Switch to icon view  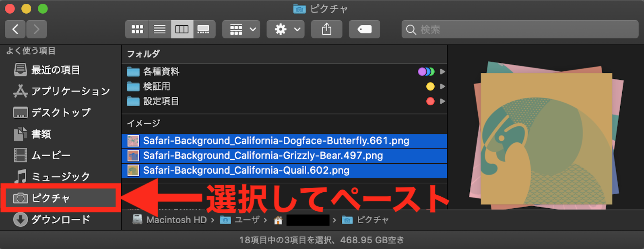pos(137,29)
